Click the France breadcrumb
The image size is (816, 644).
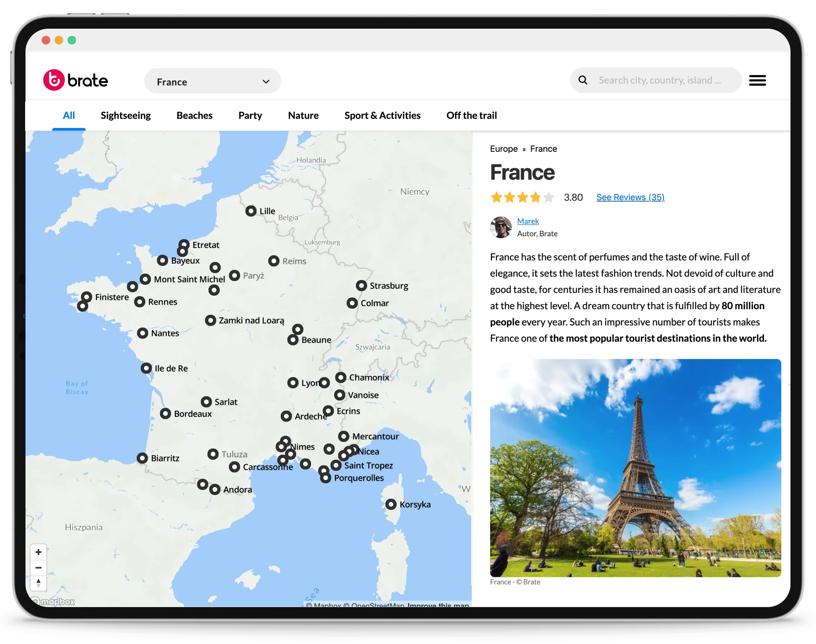(543, 148)
